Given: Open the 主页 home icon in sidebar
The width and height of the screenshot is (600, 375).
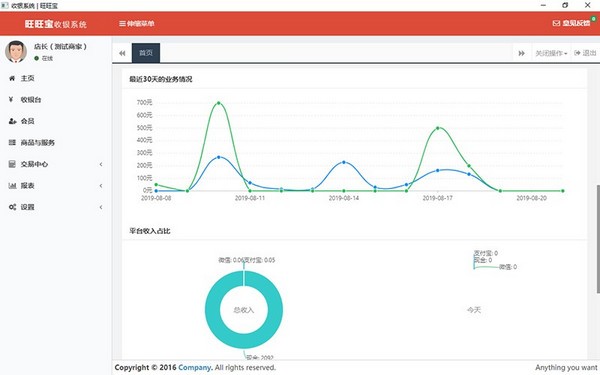Looking at the screenshot, I should pos(12,78).
